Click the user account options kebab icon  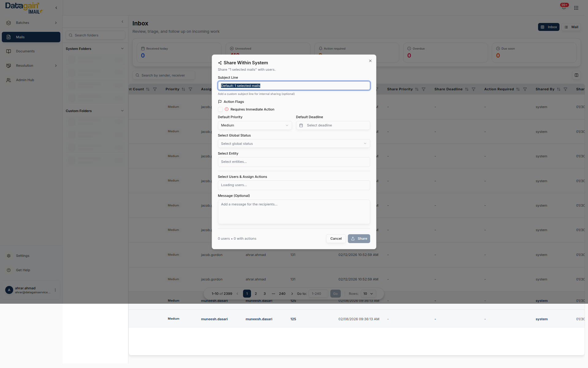point(55,290)
